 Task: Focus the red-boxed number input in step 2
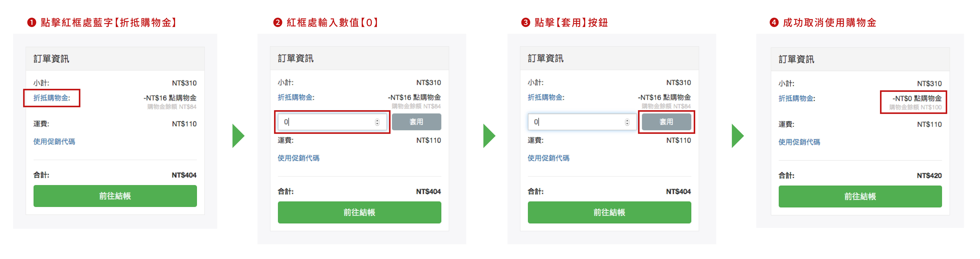(327, 122)
